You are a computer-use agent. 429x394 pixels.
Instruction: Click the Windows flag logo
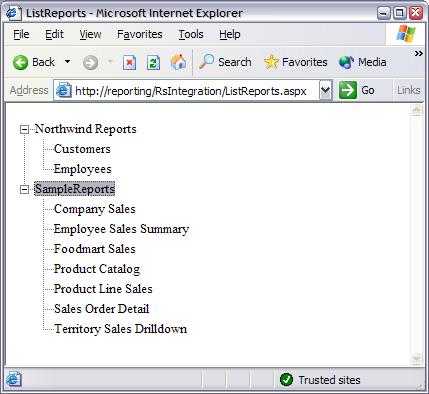(406, 34)
